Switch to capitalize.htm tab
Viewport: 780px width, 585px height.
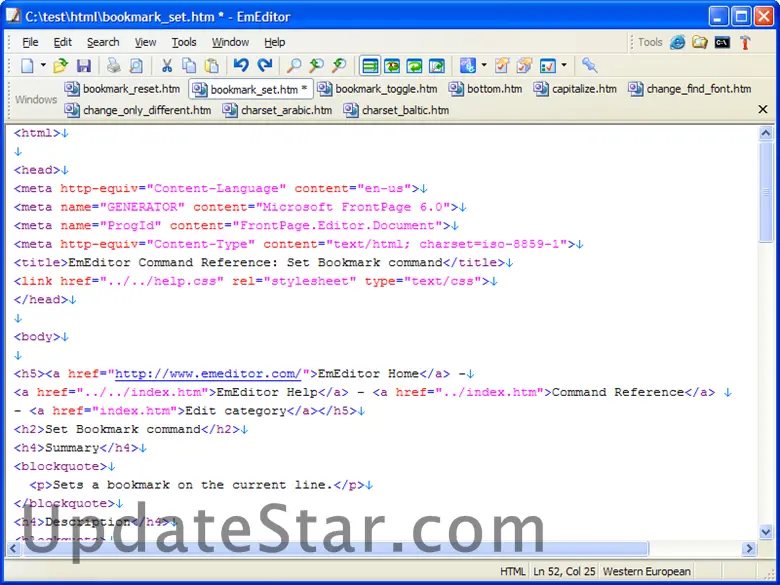(x=575, y=89)
